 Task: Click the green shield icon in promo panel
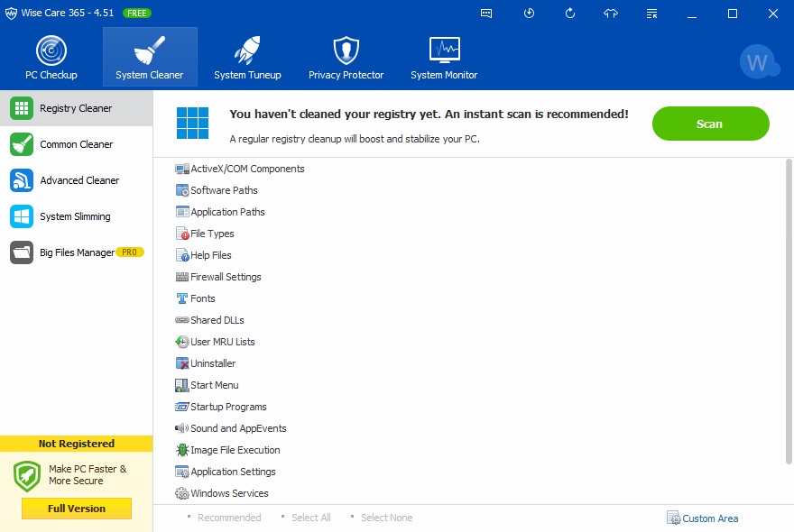tap(27, 476)
